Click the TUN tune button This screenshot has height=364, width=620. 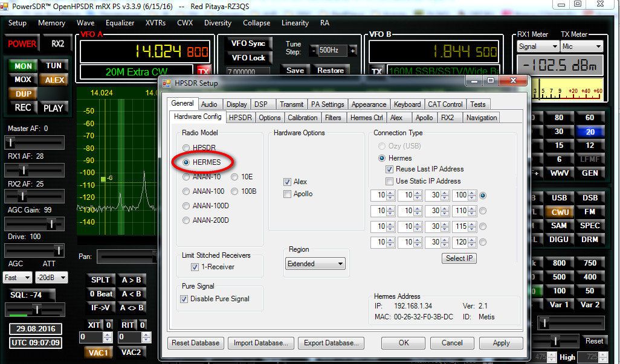pyautogui.click(x=54, y=66)
